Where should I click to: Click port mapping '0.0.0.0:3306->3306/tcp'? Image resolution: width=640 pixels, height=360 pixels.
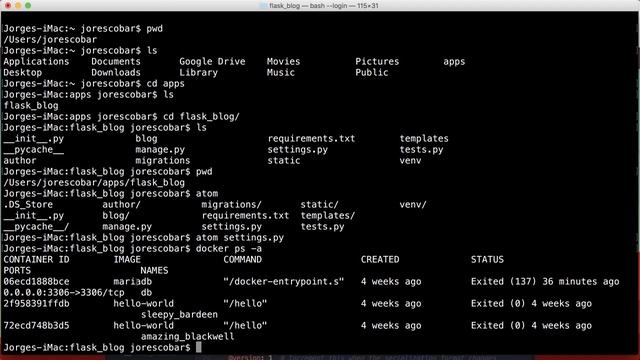coord(64,293)
